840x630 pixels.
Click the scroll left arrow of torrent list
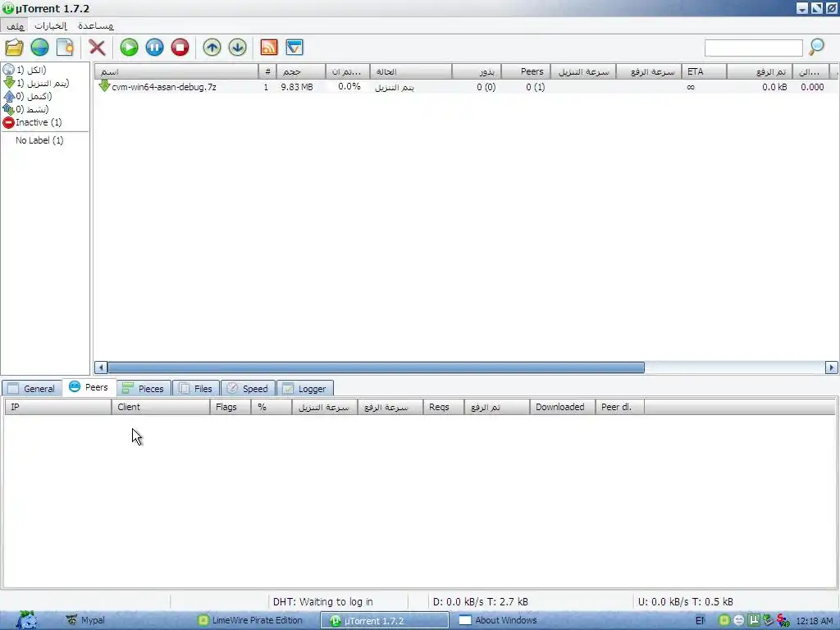point(101,367)
